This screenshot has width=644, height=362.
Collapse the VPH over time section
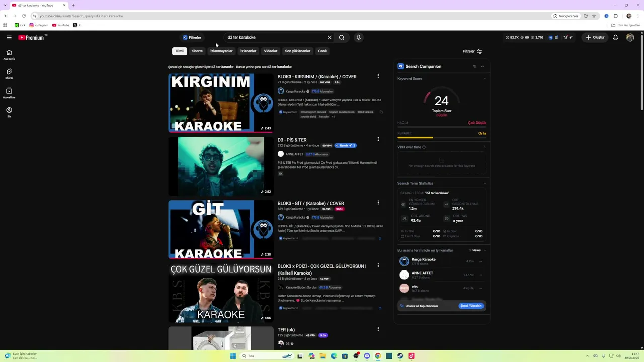485,147
